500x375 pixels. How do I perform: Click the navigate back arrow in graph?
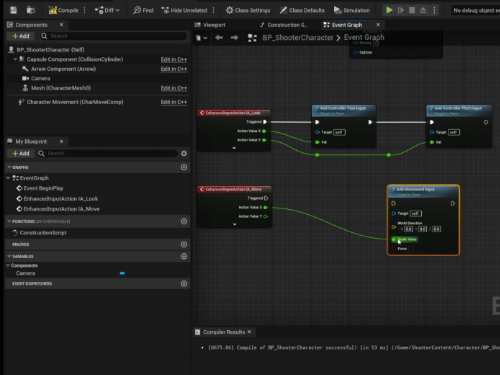[x=219, y=38]
